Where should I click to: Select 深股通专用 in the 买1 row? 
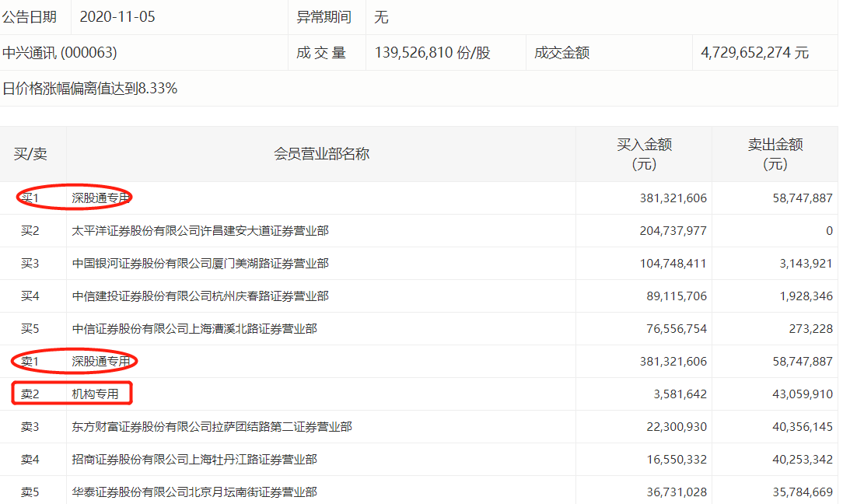coord(100,198)
